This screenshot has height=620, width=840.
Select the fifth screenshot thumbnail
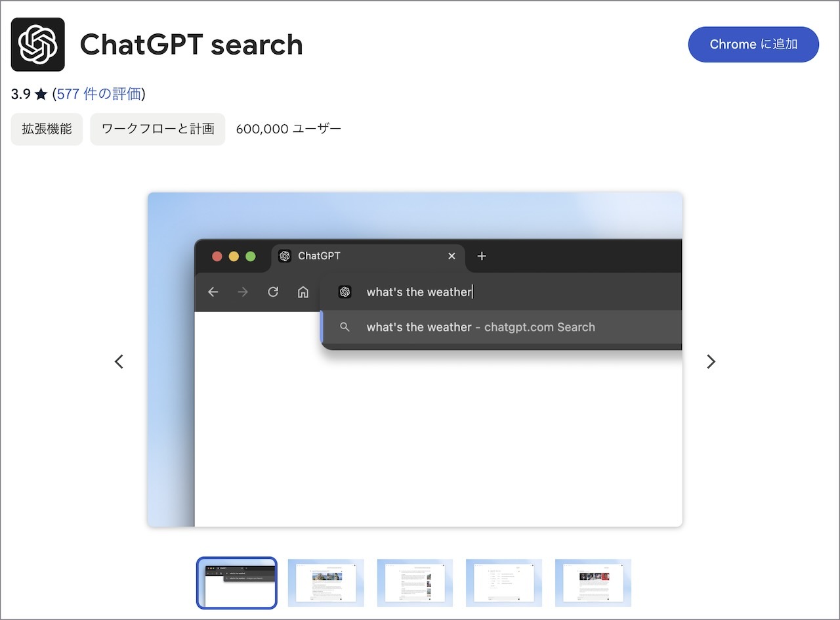[593, 583]
